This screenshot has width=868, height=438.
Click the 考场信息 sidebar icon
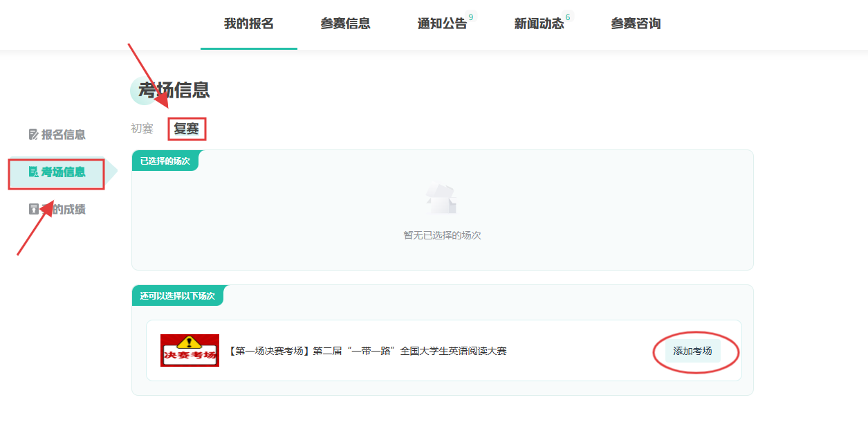point(33,172)
